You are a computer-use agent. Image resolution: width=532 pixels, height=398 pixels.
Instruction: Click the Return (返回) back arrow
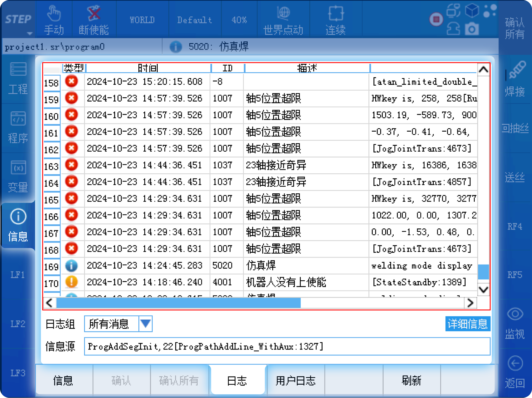tap(514, 372)
